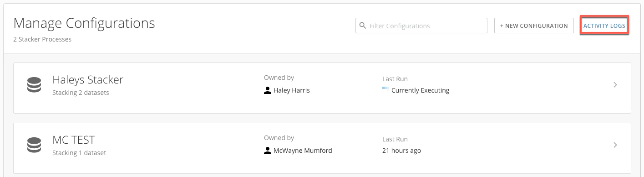
Task: Create a new configuration
Action: pos(534,26)
